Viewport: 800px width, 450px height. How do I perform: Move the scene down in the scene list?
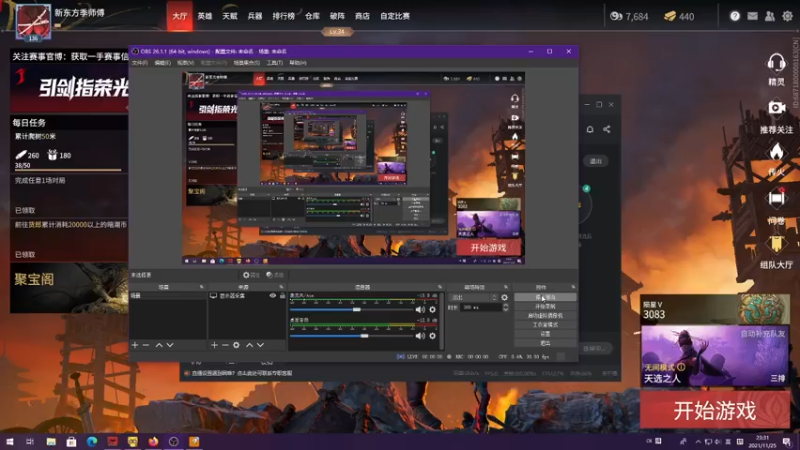(x=170, y=345)
